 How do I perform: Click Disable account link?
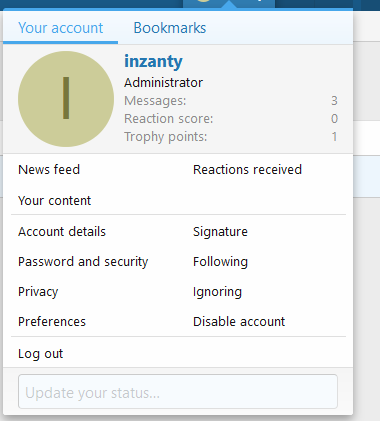pyautogui.click(x=239, y=322)
